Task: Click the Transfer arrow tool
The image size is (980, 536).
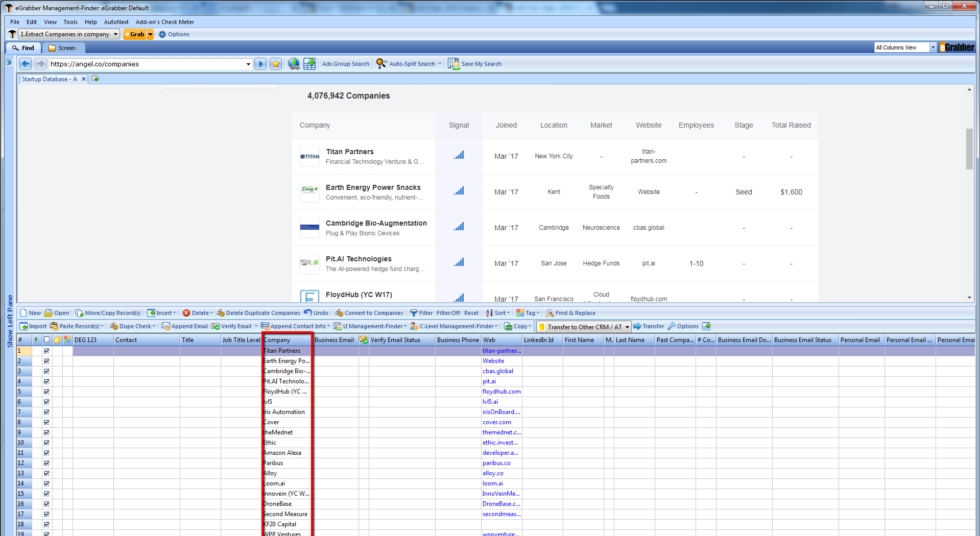Action: pyautogui.click(x=649, y=326)
